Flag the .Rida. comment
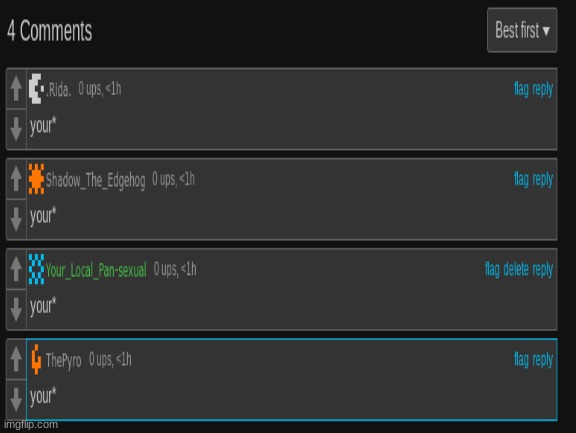576x433 pixels. point(521,89)
